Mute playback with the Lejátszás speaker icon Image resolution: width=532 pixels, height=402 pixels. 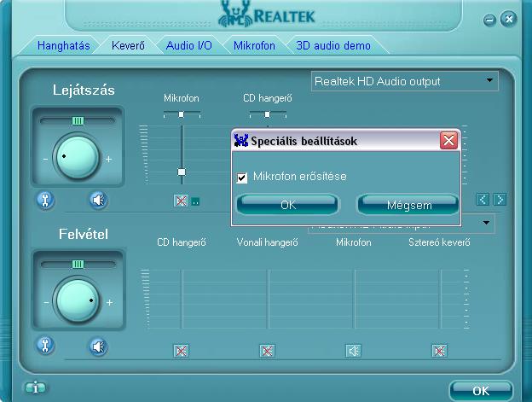99,200
